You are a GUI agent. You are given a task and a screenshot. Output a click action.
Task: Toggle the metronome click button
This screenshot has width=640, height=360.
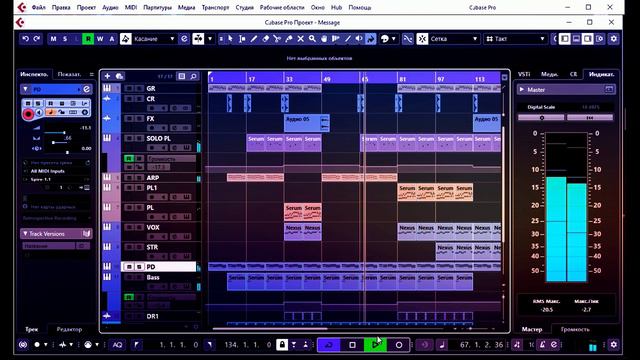542,345
